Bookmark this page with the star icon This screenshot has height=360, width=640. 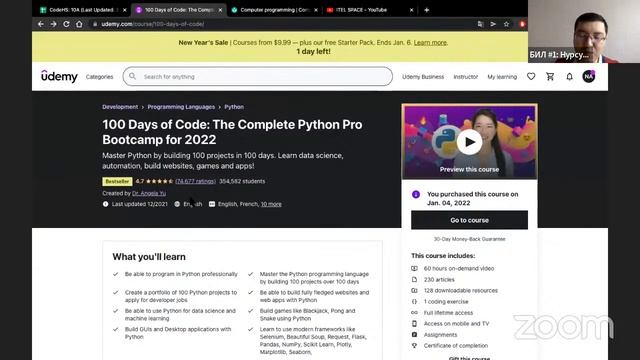[x=506, y=24]
